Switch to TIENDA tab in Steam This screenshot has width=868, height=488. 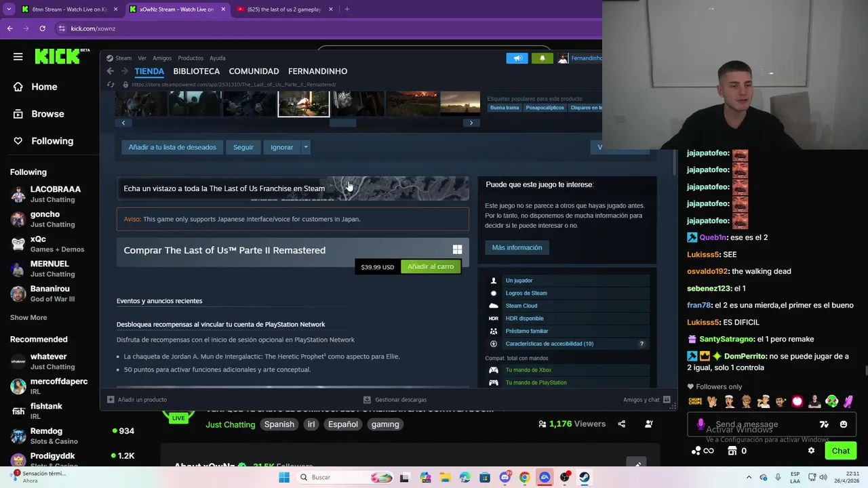click(149, 71)
